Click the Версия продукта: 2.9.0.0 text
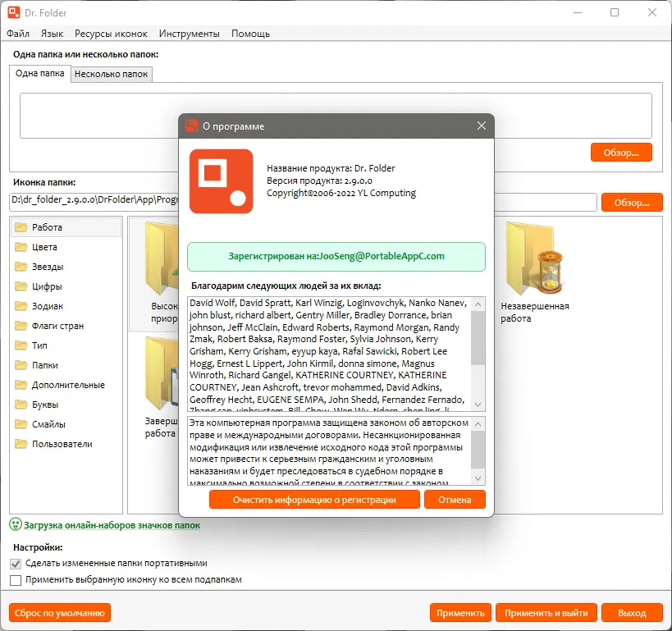The height and width of the screenshot is (631, 672). click(x=319, y=181)
